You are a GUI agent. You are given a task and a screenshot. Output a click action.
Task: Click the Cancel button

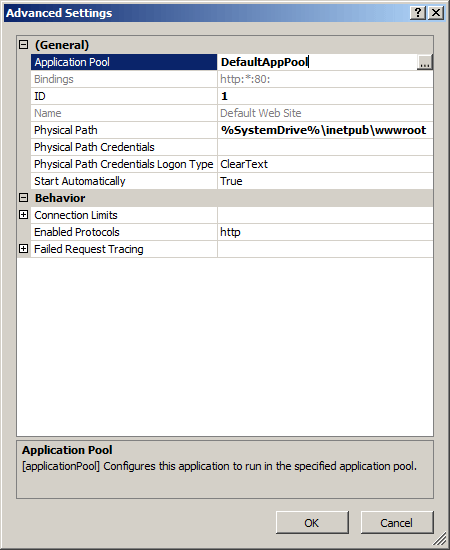coord(397,523)
